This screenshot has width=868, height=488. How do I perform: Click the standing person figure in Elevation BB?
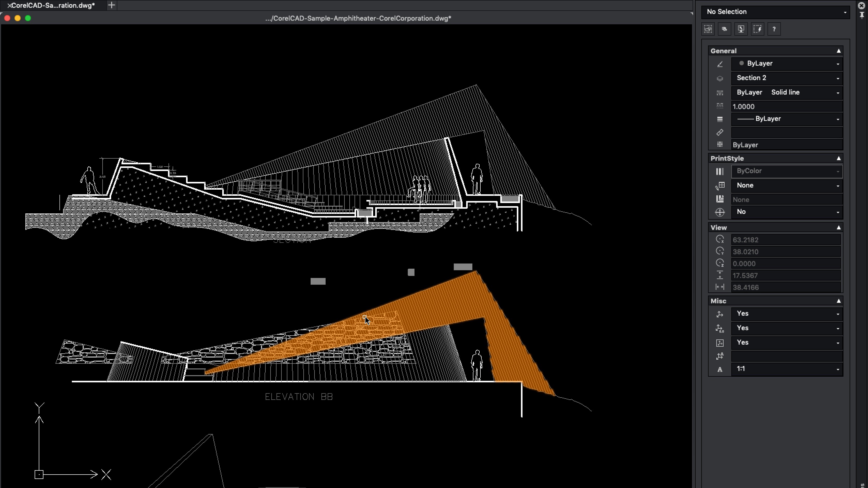point(477,365)
